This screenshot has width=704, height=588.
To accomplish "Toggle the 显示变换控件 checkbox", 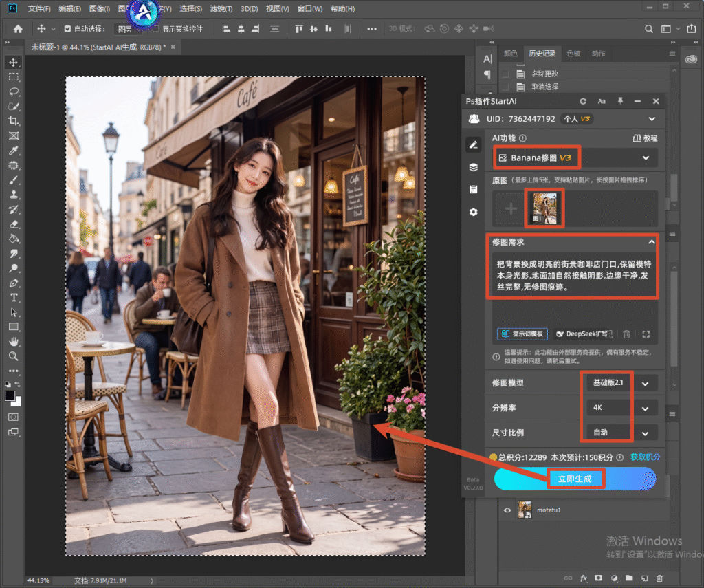I will point(156,29).
